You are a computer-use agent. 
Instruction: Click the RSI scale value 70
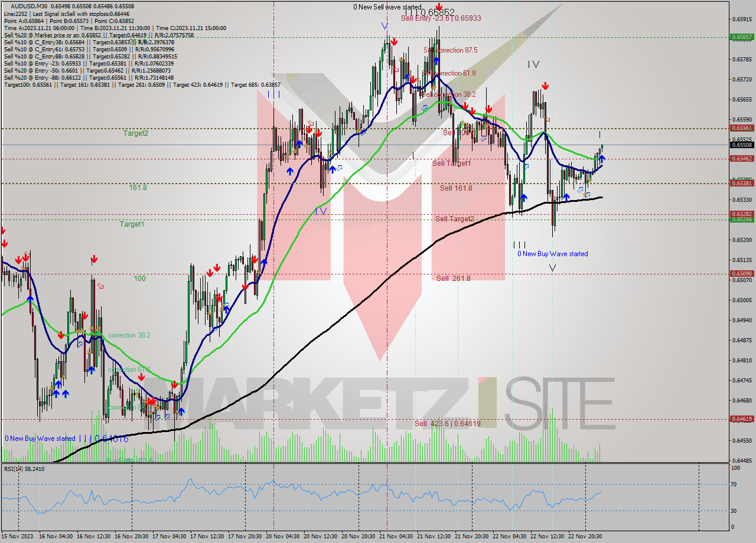pos(734,484)
